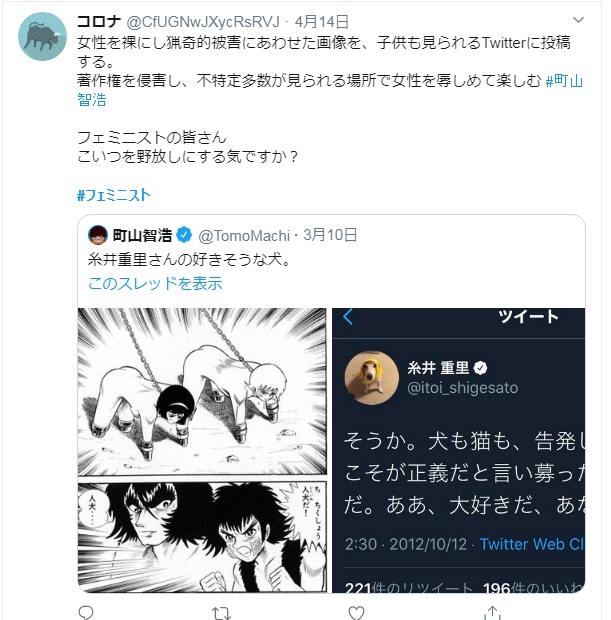611x620 pixels.
Task: Click the コロナ display name
Action: (99, 21)
